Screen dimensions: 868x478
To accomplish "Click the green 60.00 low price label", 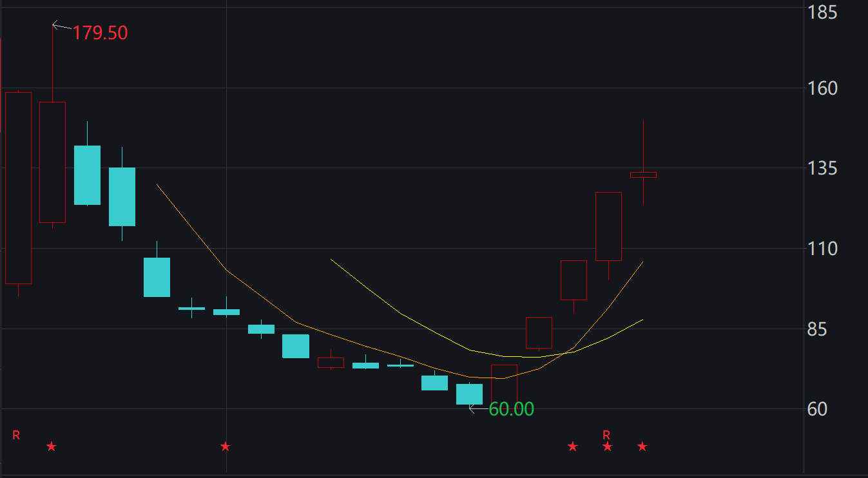I will 512,409.
